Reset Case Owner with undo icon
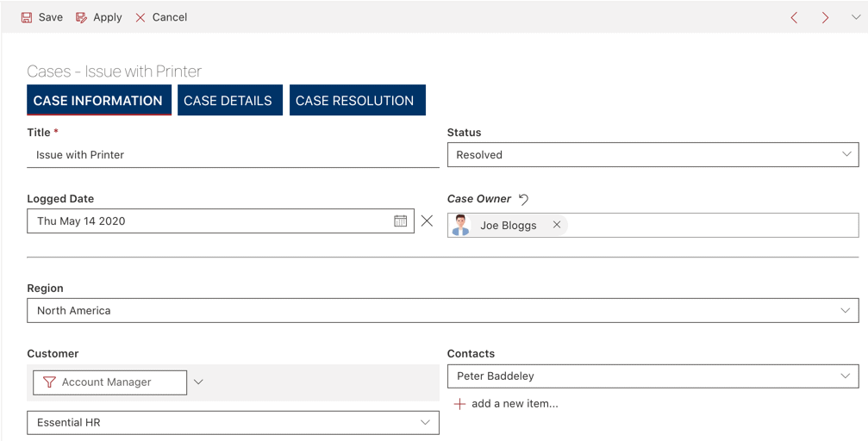The width and height of the screenshot is (868, 441). (x=523, y=199)
